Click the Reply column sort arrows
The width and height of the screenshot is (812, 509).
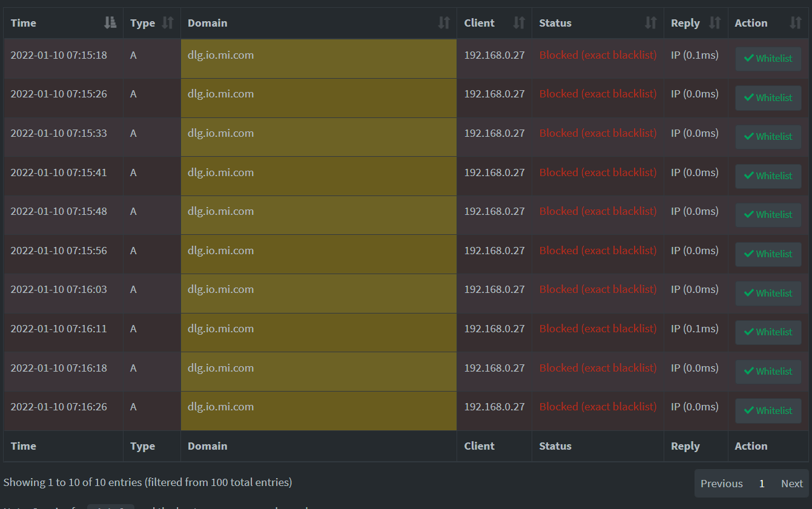pos(715,23)
